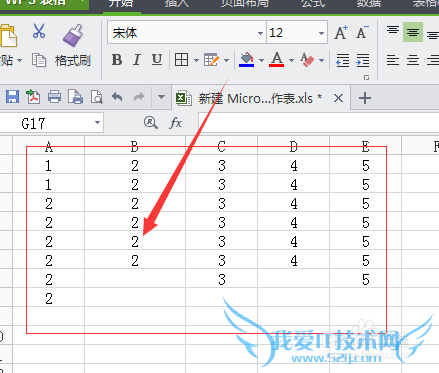Image resolution: width=439 pixels, height=373 pixels.
Task: Toggle the highlighted middle vertical alignment
Action: 413,32
